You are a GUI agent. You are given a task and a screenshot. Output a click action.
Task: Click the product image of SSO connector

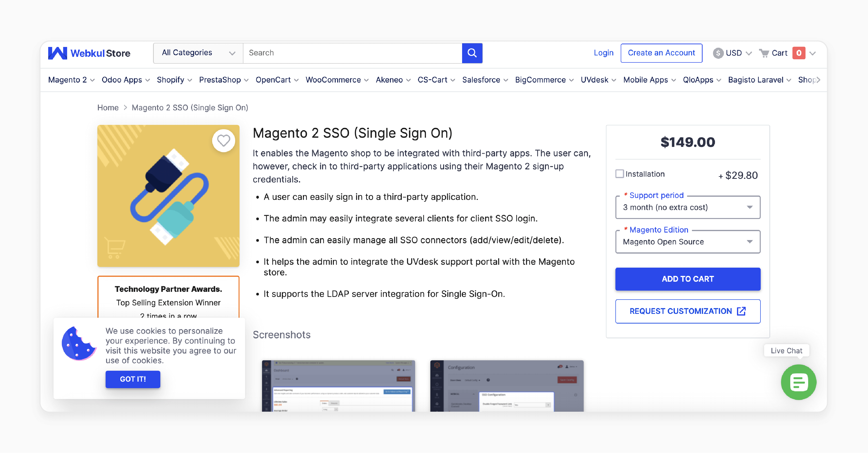click(168, 196)
